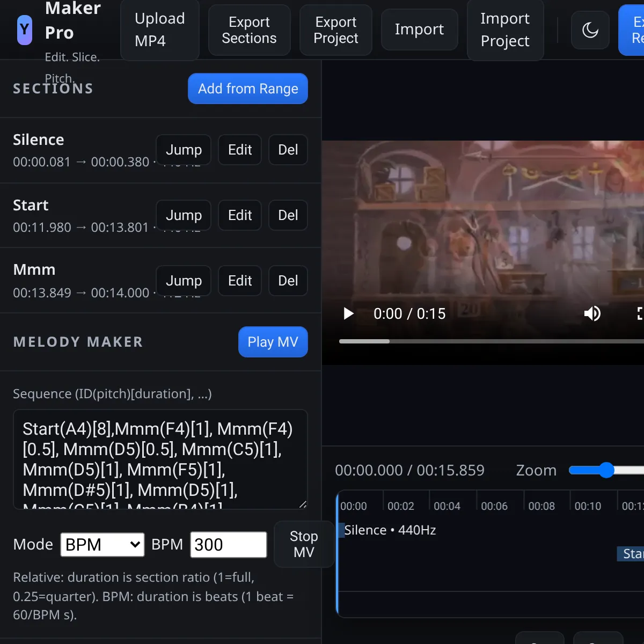Screen dimensions: 644x644
Task: Edit the Start section
Action: click(x=239, y=215)
